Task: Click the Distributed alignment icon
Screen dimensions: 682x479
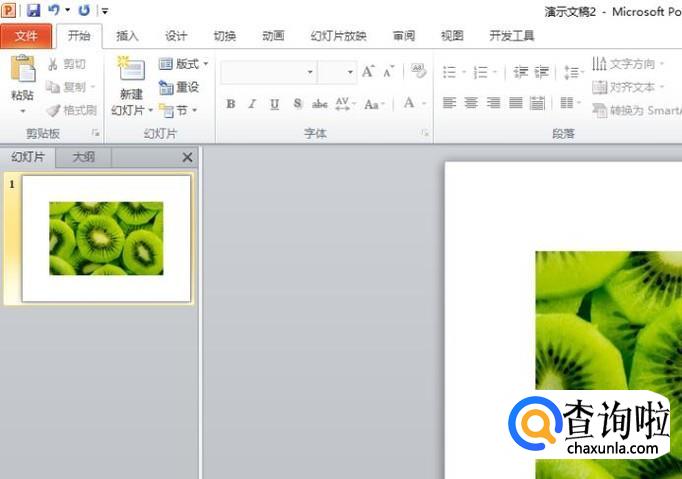Action: click(x=538, y=103)
